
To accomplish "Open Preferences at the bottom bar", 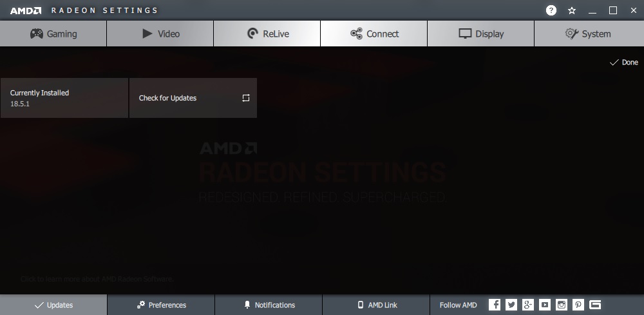I will point(161,305).
